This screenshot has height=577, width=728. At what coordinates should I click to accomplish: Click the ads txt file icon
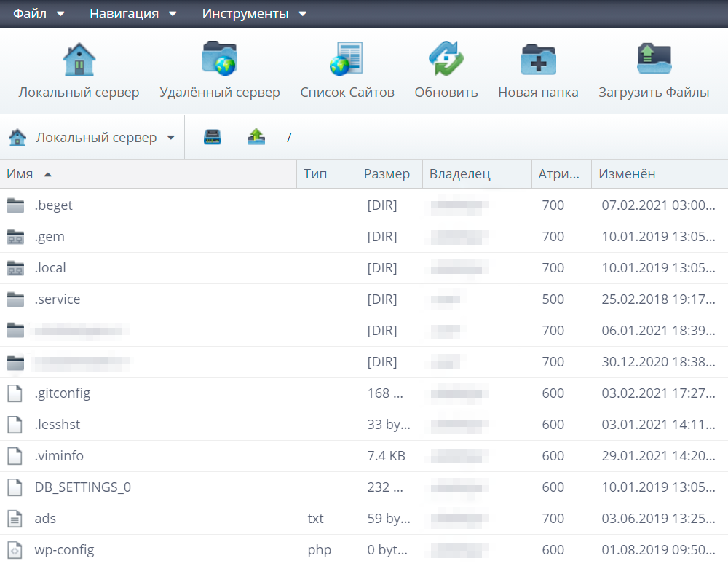[15, 519]
